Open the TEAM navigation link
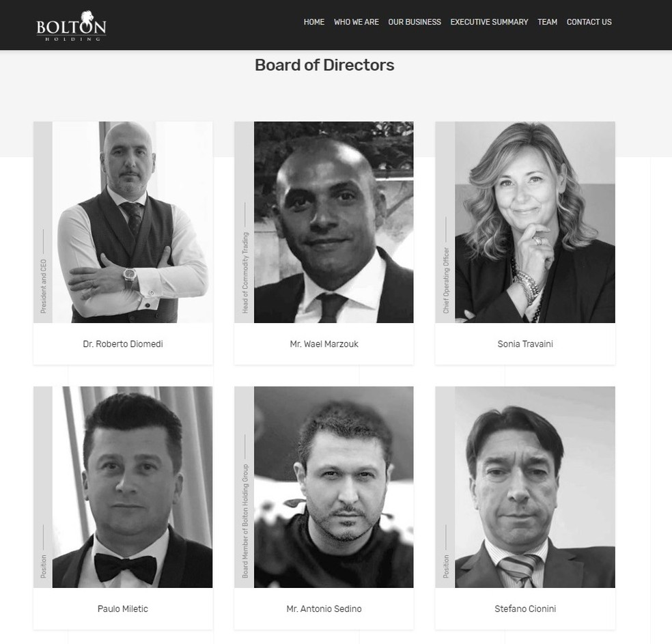The image size is (672, 644). (547, 22)
